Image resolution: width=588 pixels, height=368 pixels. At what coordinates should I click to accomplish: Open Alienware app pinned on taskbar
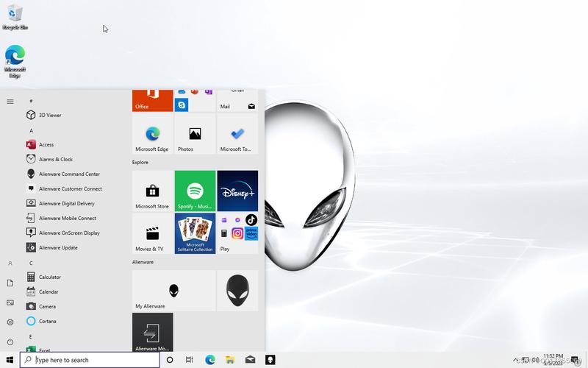270,360
